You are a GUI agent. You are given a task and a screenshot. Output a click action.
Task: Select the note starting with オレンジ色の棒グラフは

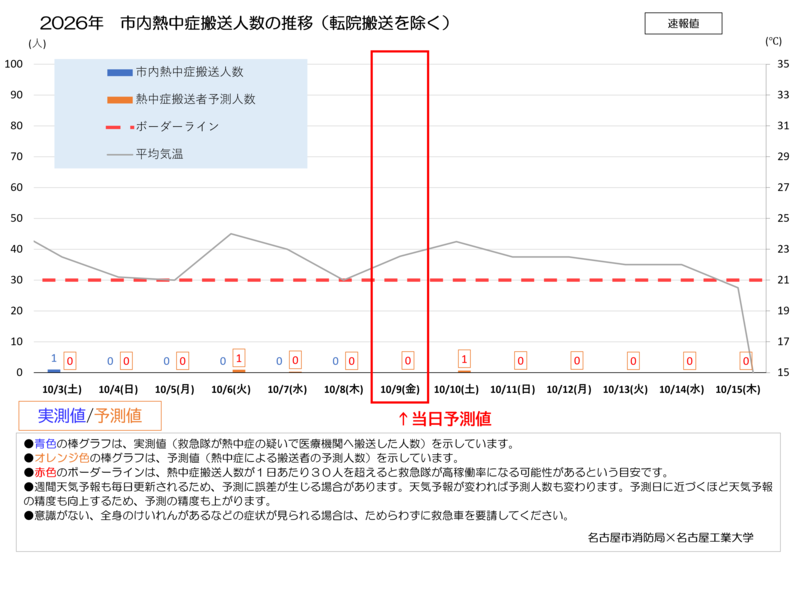pyautogui.click(x=242, y=458)
